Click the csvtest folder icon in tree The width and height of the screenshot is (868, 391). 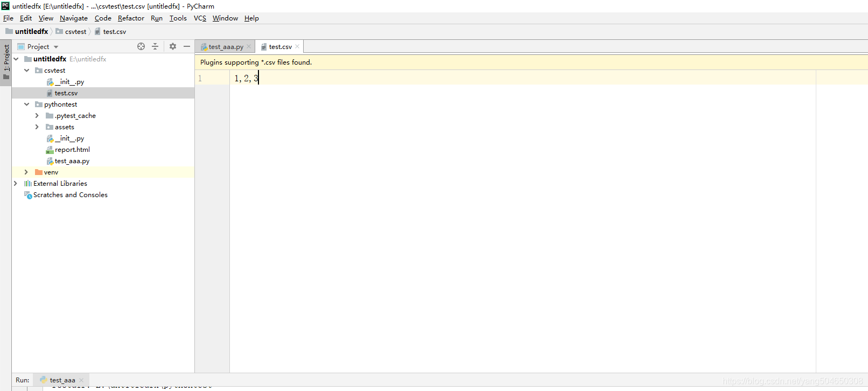pyautogui.click(x=39, y=71)
